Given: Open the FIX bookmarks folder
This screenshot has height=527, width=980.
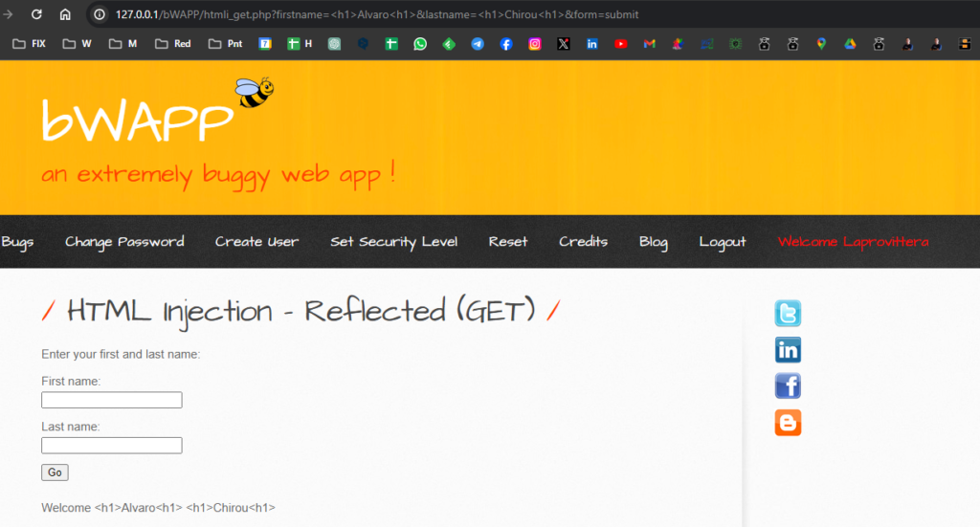Looking at the screenshot, I should (x=30, y=44).
